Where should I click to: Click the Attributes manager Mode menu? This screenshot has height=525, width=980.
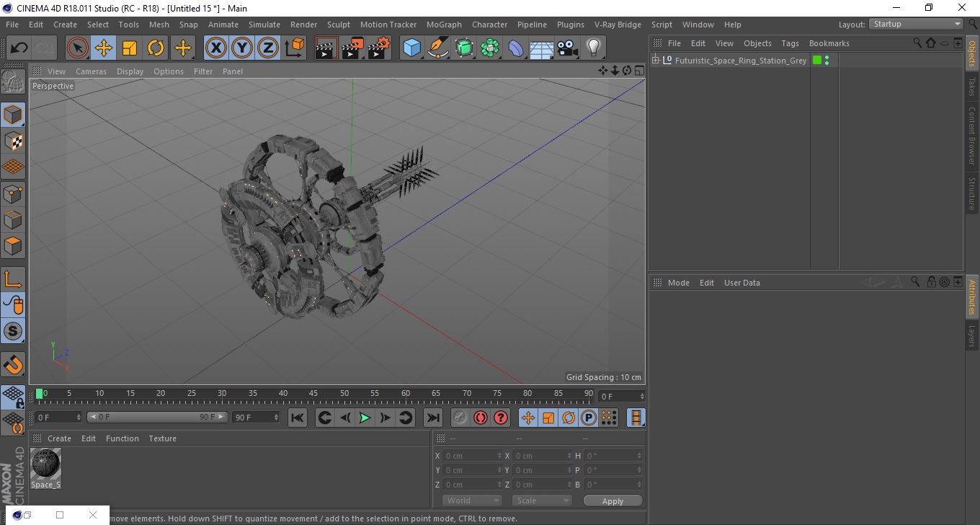point(678,283)
